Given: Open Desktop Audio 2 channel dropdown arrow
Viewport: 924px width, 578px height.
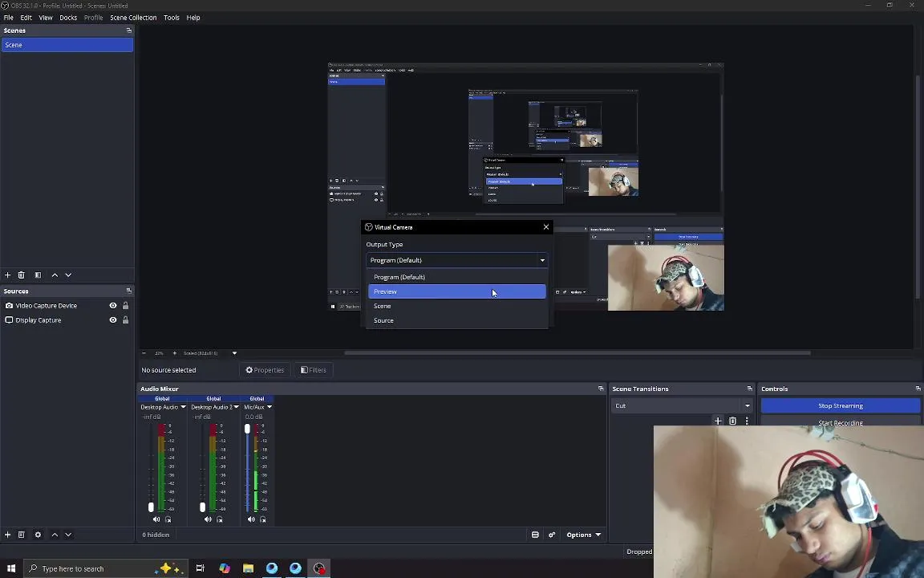Looking at the screenshot, I should point(237,407).
